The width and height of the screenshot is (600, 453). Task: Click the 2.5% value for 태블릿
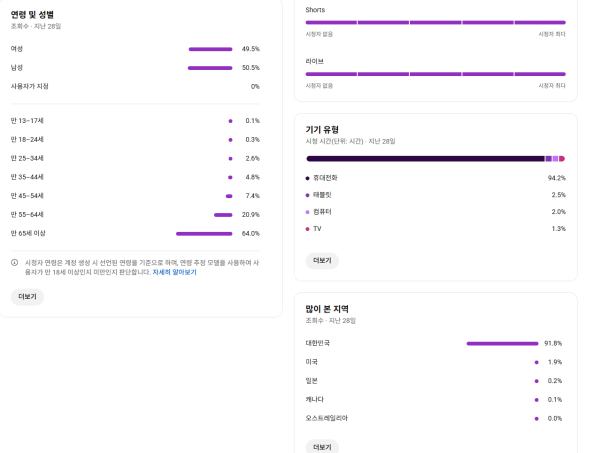click(559, 195)
